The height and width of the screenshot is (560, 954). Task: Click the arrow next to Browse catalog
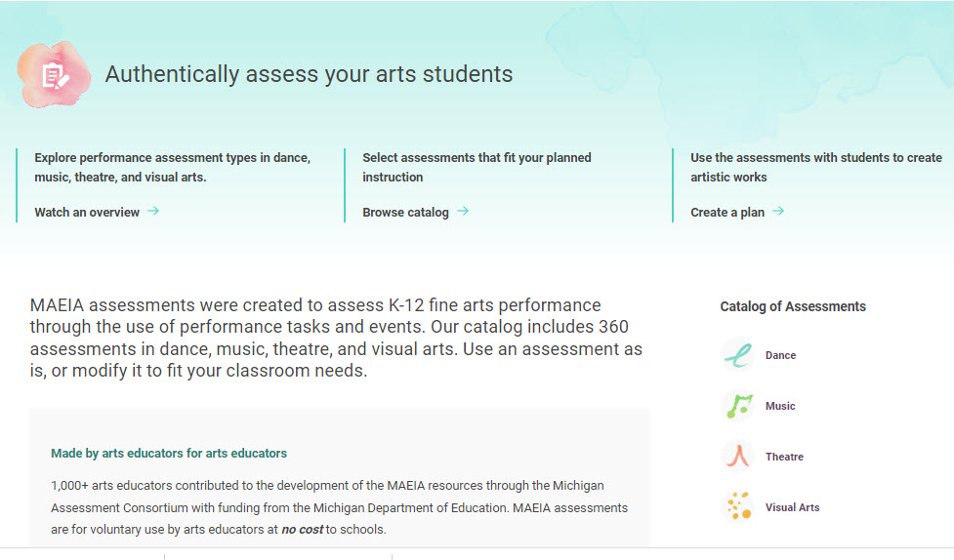(x=463, y=211)
